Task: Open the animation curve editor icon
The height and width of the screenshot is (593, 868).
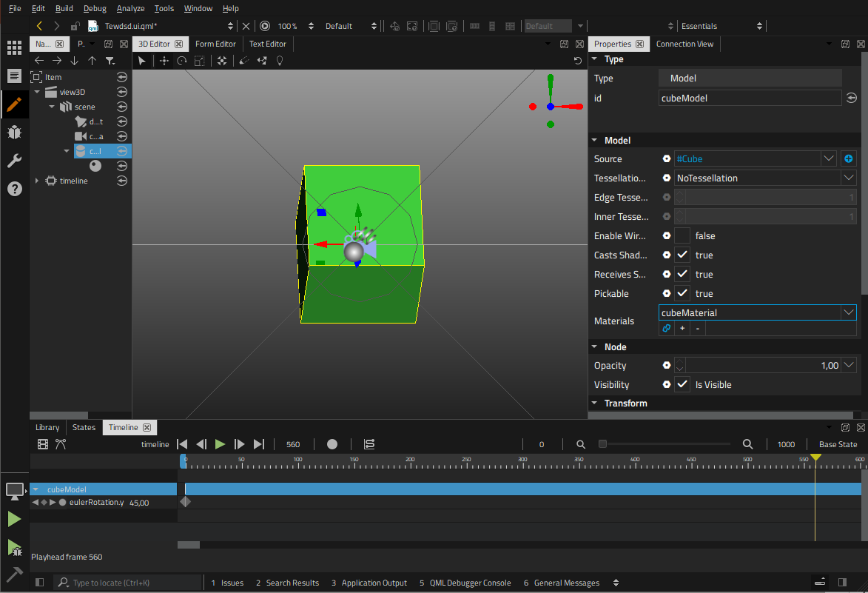Action: click(x=61, y=444)
